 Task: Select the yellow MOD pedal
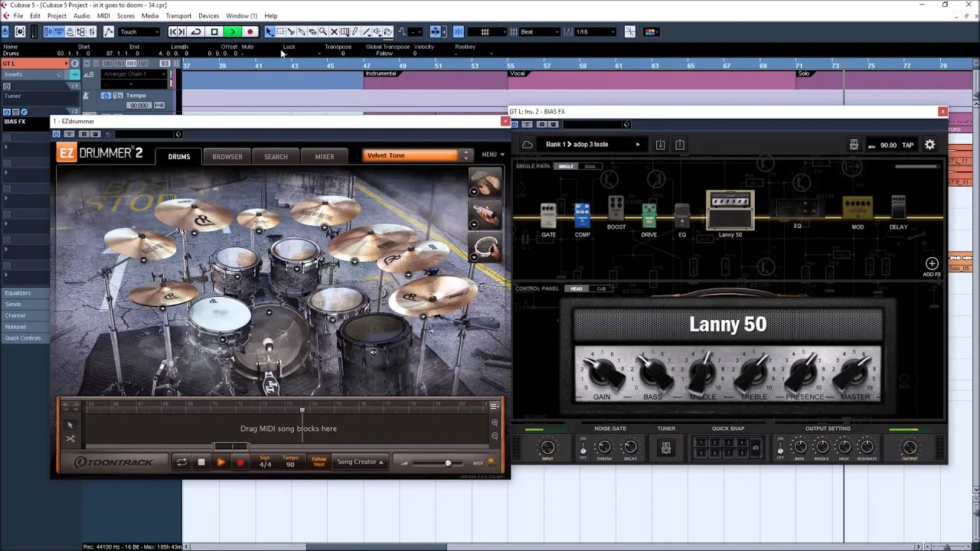coord(857,209)
